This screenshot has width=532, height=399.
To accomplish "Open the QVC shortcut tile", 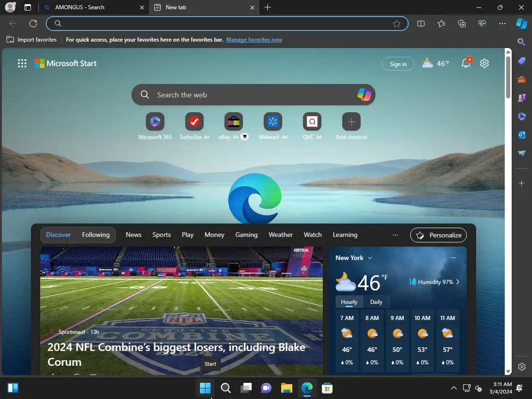I will [x=312, y=126].
